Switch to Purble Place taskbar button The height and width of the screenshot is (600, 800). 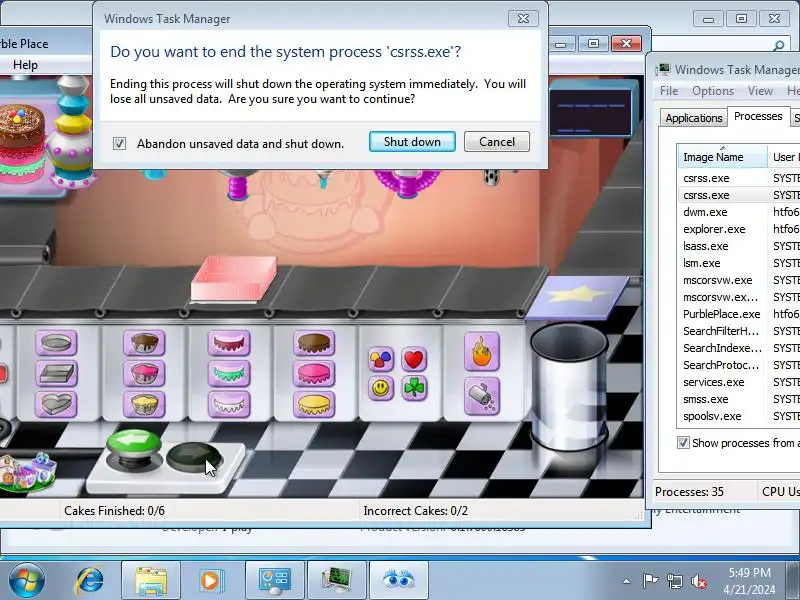[398, 581]
